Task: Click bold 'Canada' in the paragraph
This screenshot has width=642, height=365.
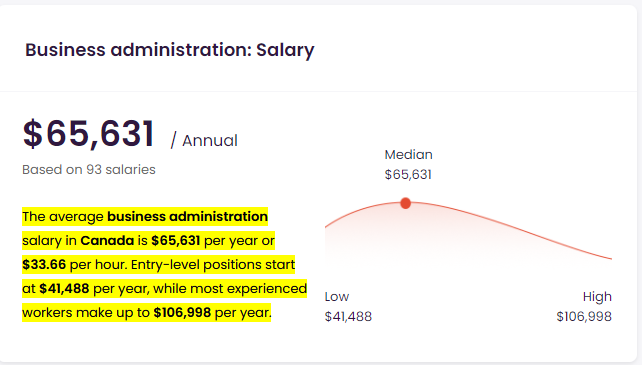Action: [x=107, y=240]
